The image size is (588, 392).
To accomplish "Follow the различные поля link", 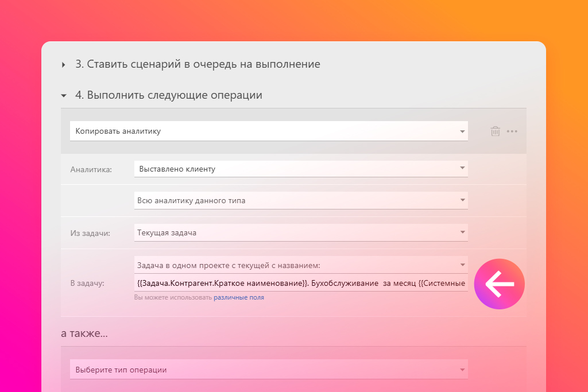I will click(x=239, y=298).
